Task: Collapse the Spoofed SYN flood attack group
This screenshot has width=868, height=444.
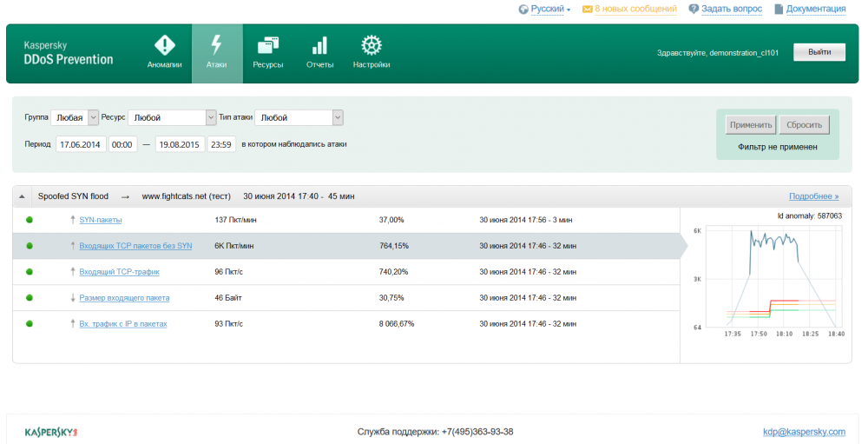Action: (x=22, y=196)
